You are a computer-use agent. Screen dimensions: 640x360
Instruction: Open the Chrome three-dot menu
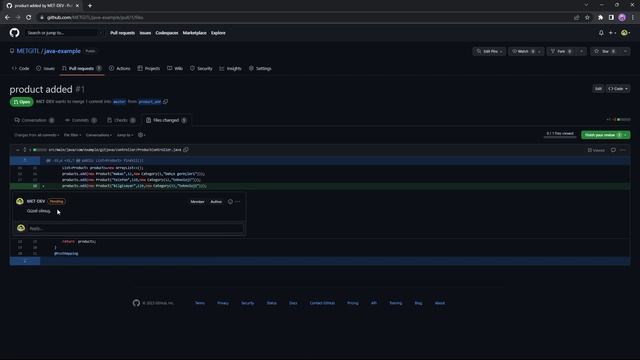pos(633,18)
